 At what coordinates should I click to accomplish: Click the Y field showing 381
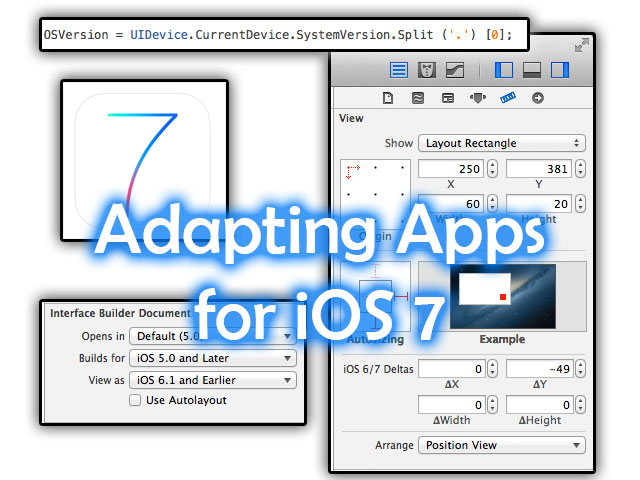pos(540,169)
